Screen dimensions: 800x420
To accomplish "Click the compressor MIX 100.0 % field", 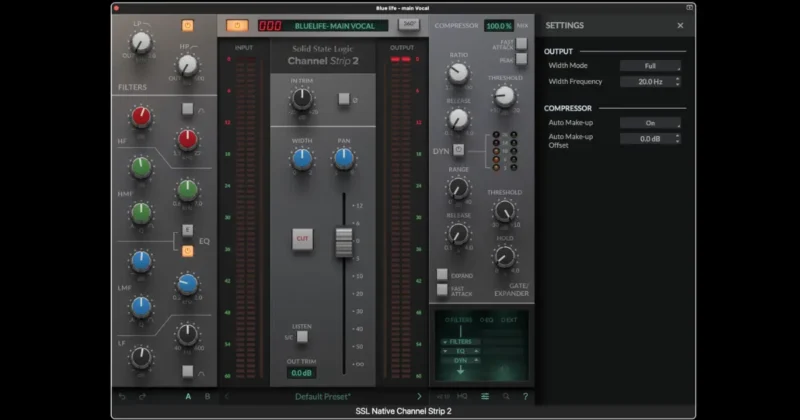I will tap(498, 26).
